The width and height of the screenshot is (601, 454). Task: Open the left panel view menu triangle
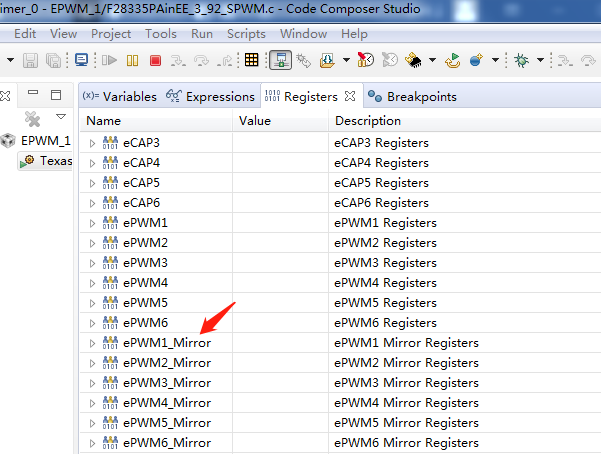point(61,116)
